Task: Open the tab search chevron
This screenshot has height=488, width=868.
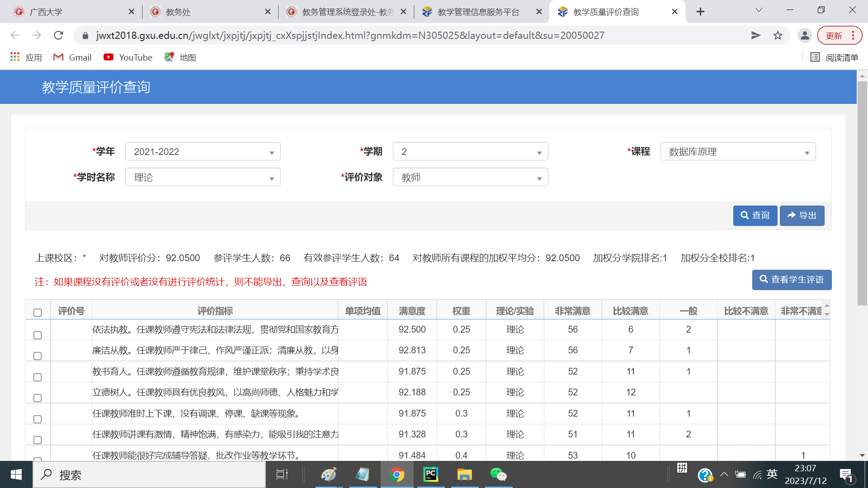Action: pyautogui.click(x=759, y=10)
